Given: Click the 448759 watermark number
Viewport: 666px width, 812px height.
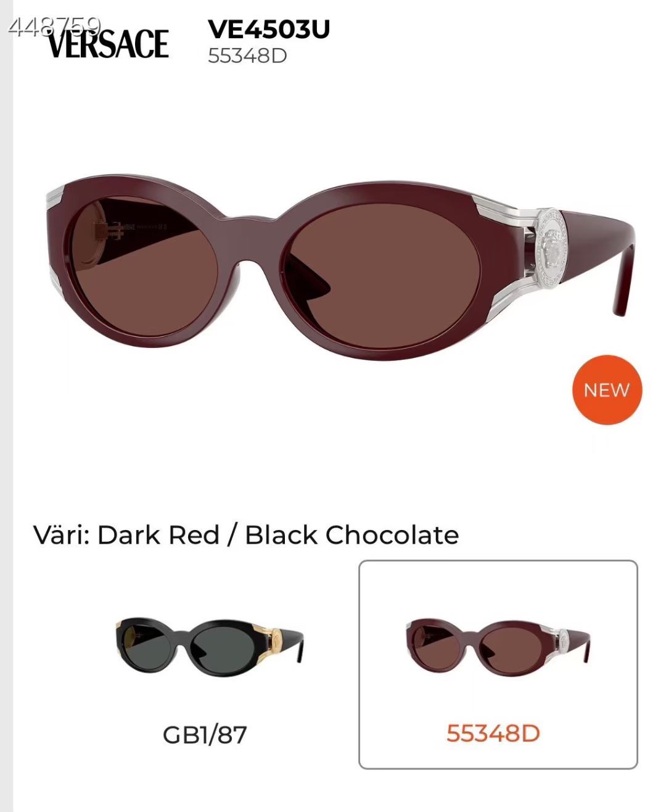Looking at the screenshot, I should coord(54,25).
